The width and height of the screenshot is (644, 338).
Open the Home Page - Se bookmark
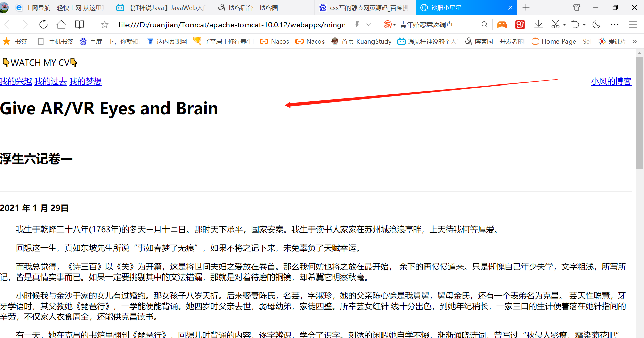point(561,41)
